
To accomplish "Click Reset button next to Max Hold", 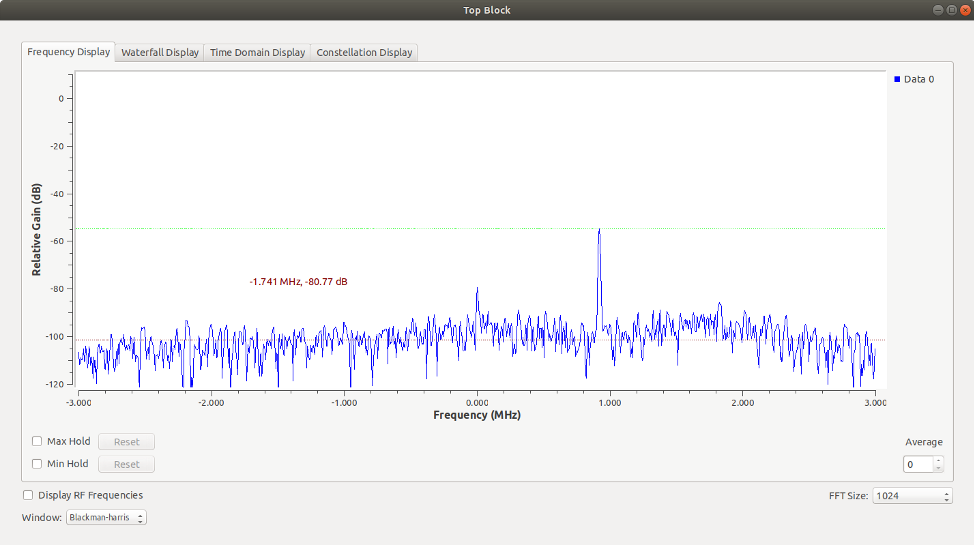I will point(126,442).
